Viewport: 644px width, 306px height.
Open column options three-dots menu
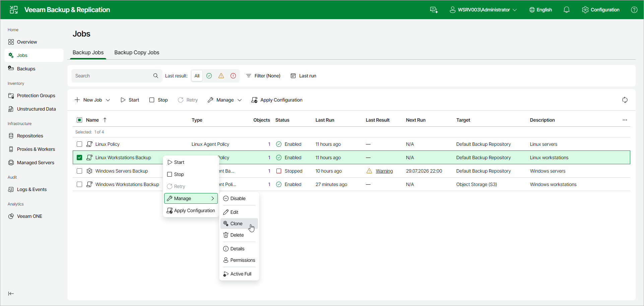(x=625, y=120)
